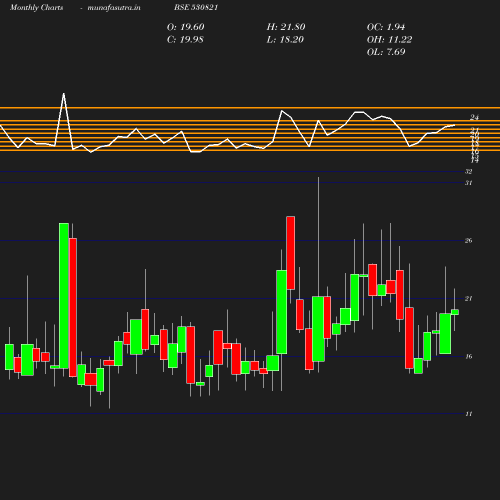Select the high value H: 21.80

click(286, 27)
